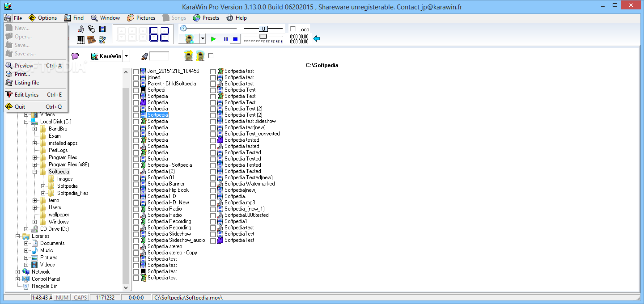Screen dimensions: 644x304
Task: Check the box for Softpedia0006tested
Action: [x=213, y=215]
